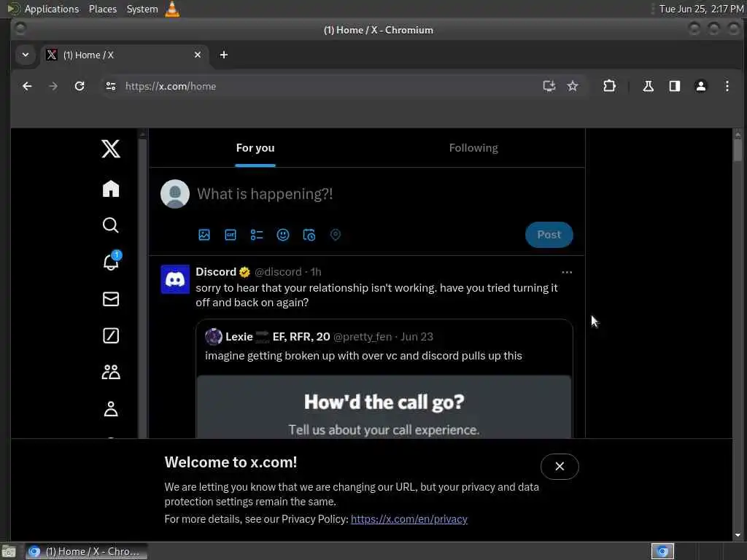The image size is (747, 560).
Task: Select the For you tab
Action: click(x=255, y=148)
